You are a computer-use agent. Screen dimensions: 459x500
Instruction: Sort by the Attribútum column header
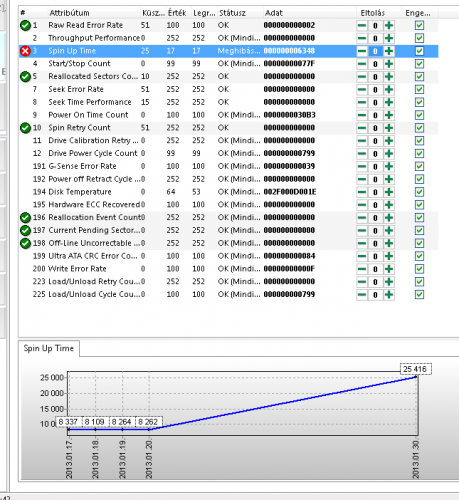point(93,13)
